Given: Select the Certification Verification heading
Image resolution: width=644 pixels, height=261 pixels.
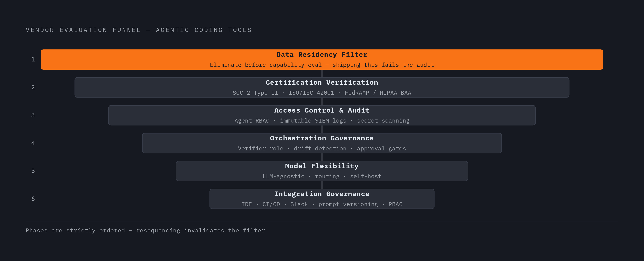Looking at the screenshot, I should (x=322, y=82).
